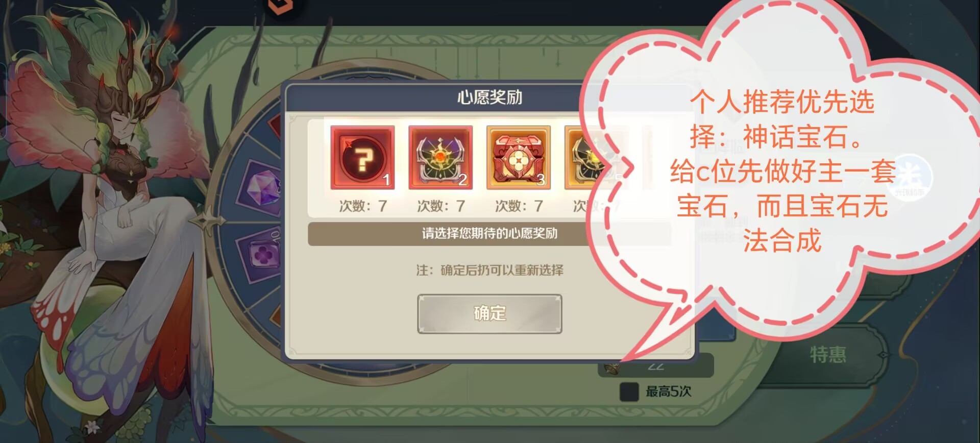Tick the 最高5次 checkbox

tap(629, 391)
